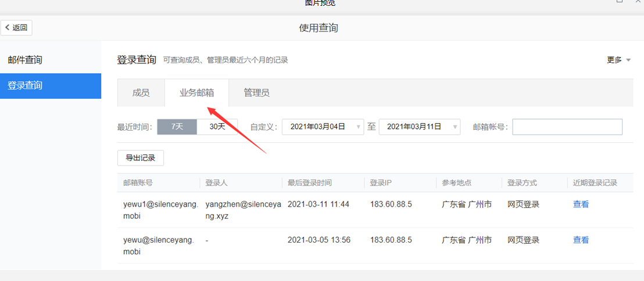Open 邮件查询 in the sidebar

(x=25, y=60)
